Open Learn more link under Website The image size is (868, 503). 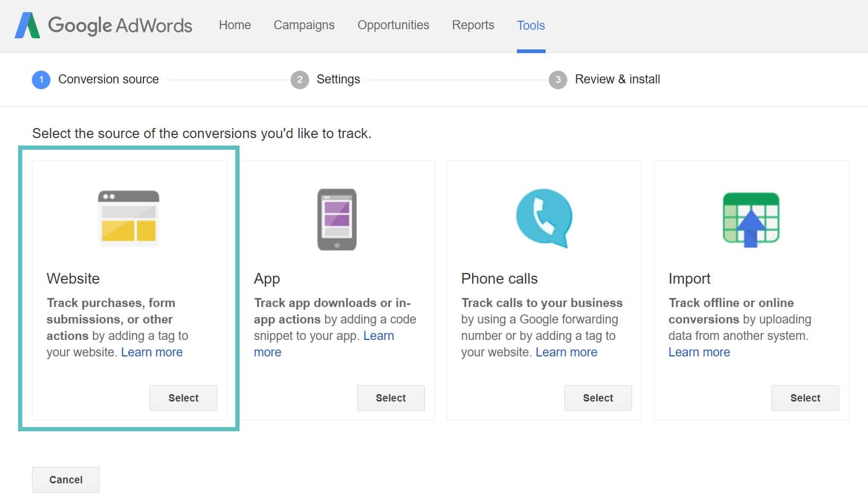click(x=152, y=352)
